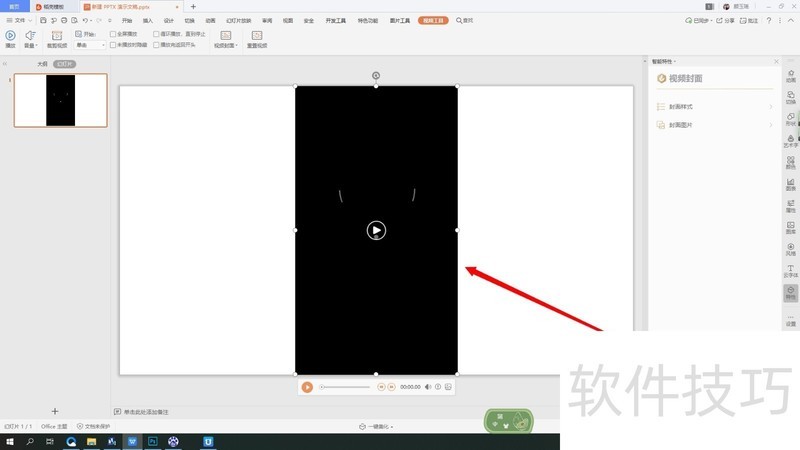Click the Play (播放) icon in ribbon

pos(10,36)
